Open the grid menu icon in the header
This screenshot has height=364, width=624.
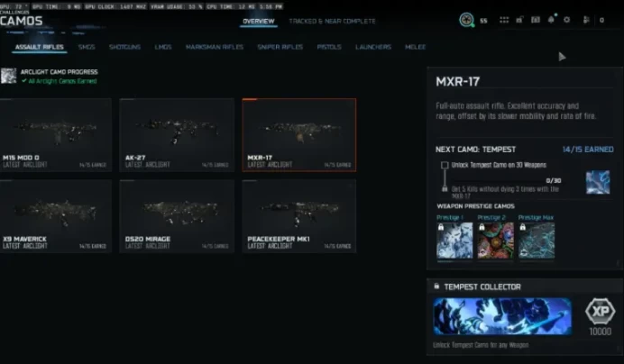[504, 20]
